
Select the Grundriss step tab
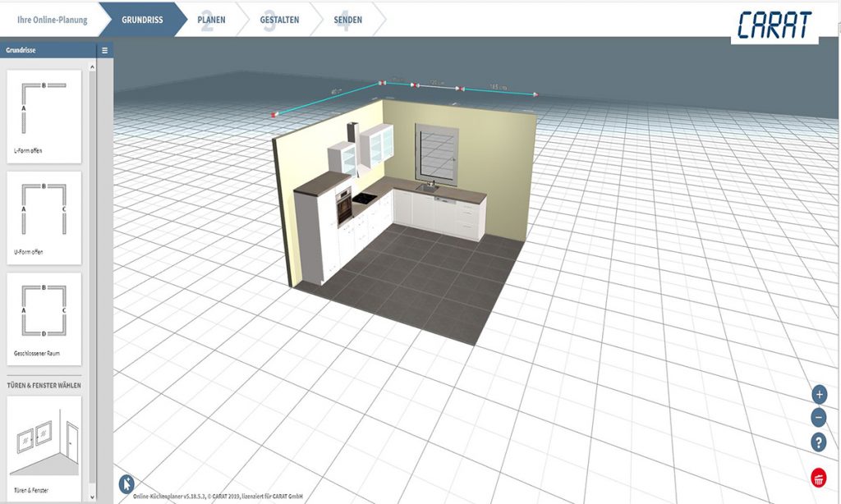pos(142,19)
